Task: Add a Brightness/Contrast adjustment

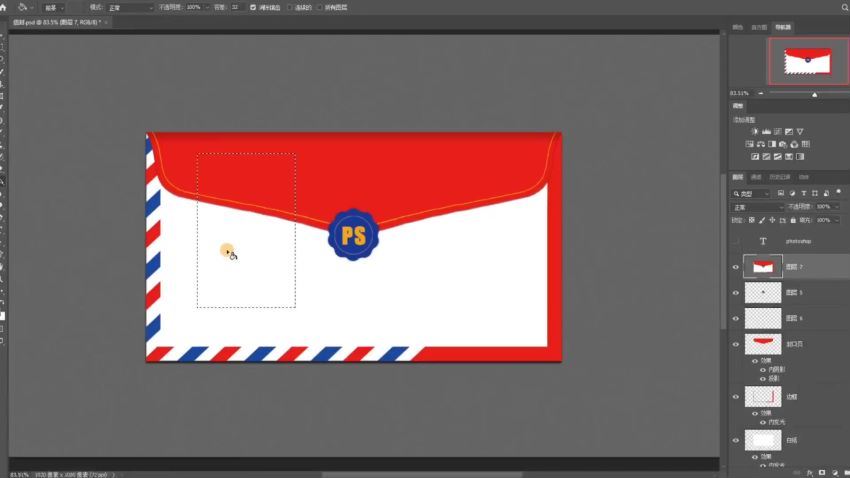Action: pyautogui.click(x=755, y=132)
